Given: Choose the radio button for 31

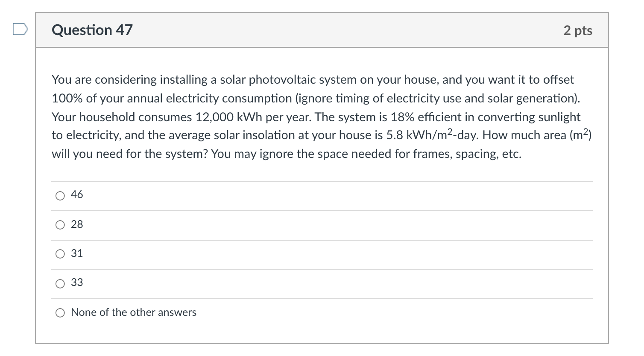Looking at the screenshot, I should coord(60,254).
